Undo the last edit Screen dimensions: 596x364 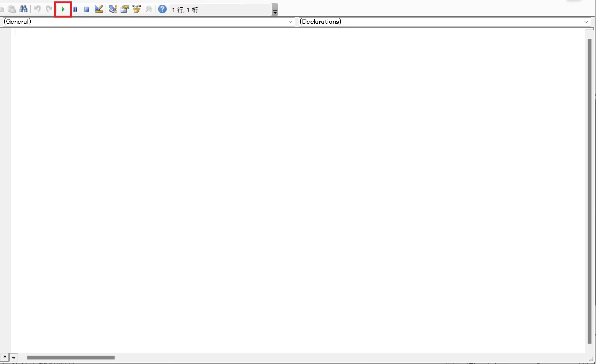point(37,9)
